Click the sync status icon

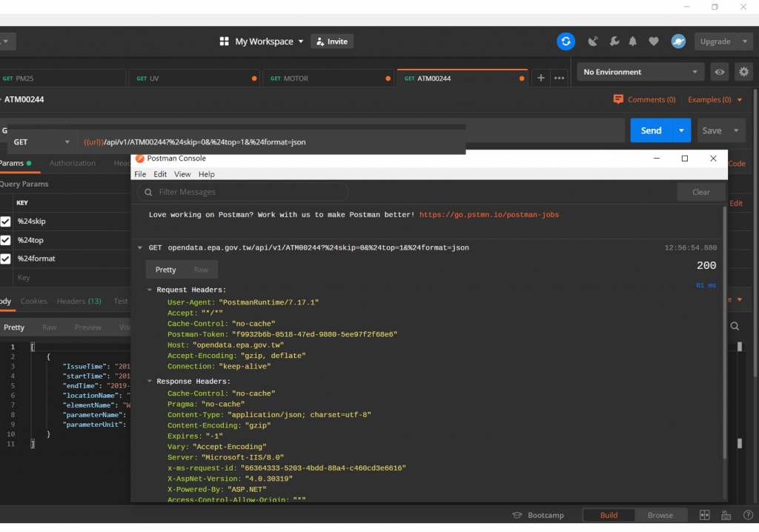566,41
